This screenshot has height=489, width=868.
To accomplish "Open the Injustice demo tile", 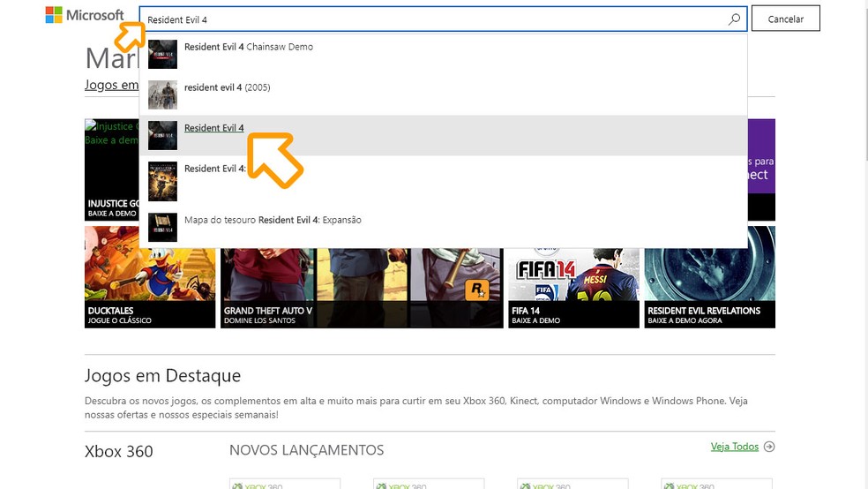I will coord(112,169).
